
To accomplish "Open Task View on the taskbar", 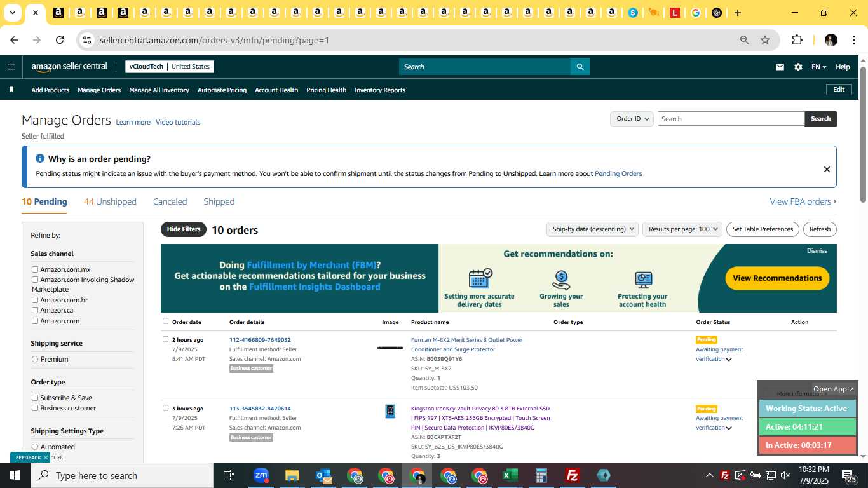I will point(229,475).
